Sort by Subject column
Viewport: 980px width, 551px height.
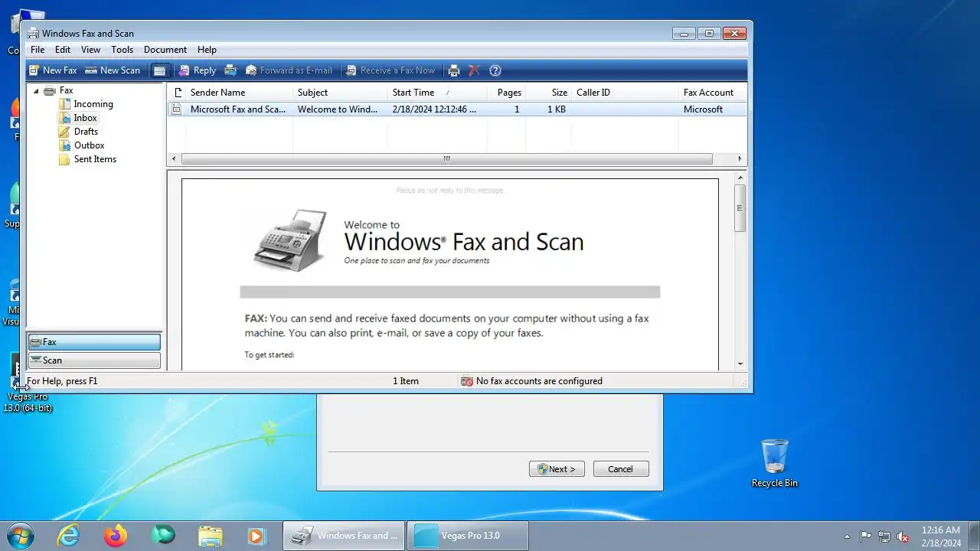pos(340,93)
